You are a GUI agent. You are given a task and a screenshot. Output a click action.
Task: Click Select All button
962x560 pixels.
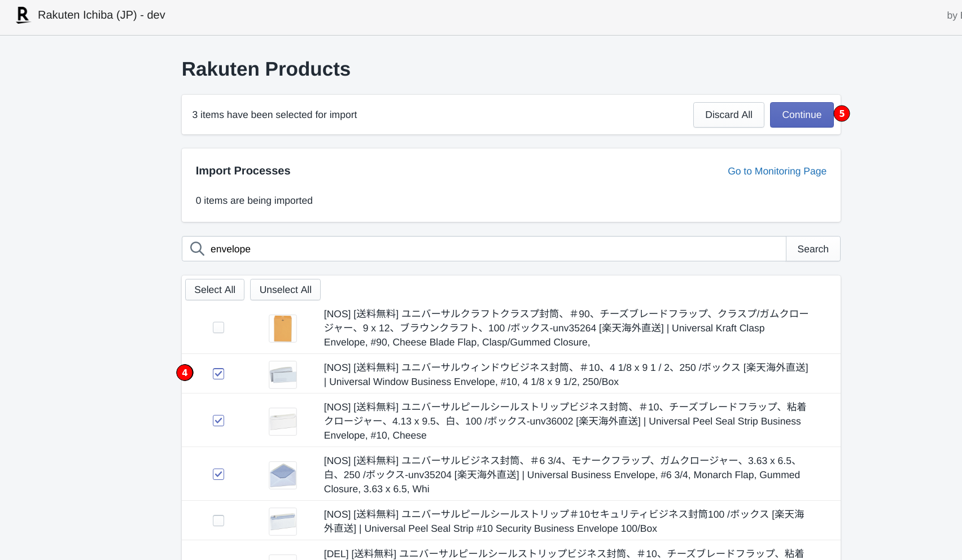[x=215, y=290]
